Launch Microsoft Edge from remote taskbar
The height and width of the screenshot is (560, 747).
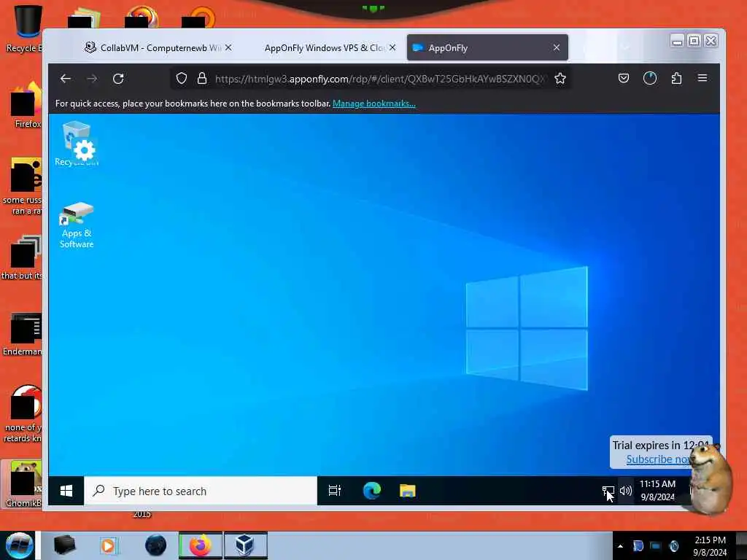[x=371, y=491]
